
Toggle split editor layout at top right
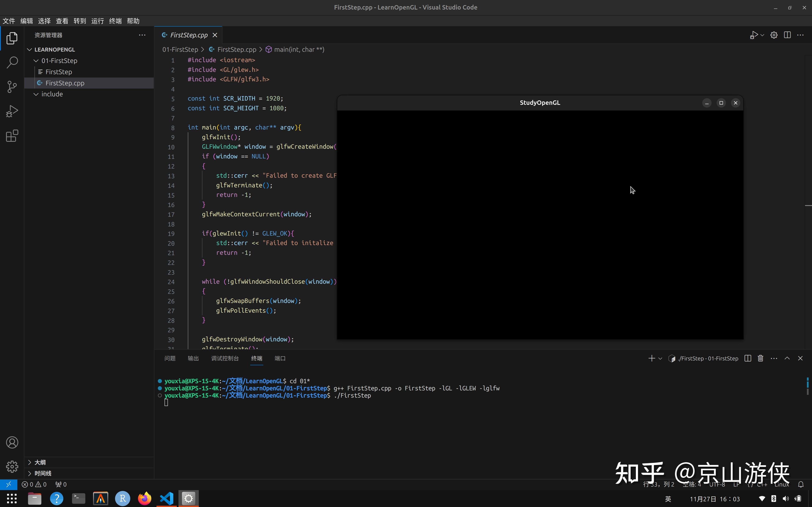[787, 34]
